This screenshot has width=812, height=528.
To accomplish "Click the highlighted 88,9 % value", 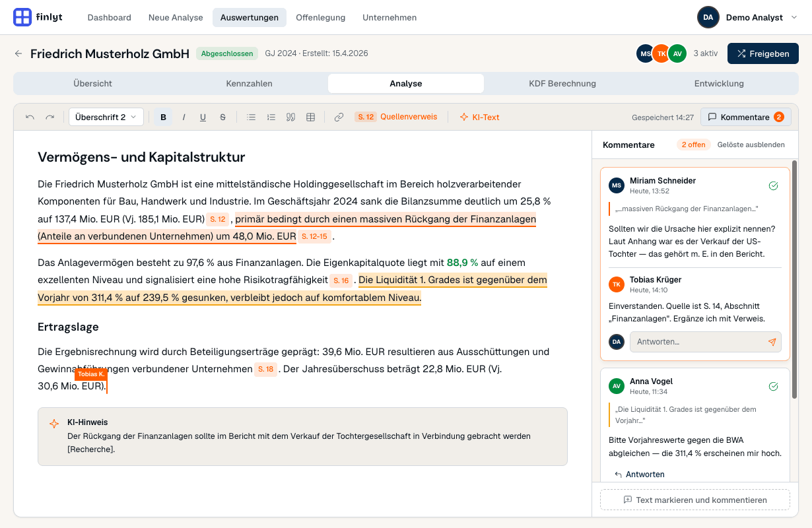I will click(462, 262).
